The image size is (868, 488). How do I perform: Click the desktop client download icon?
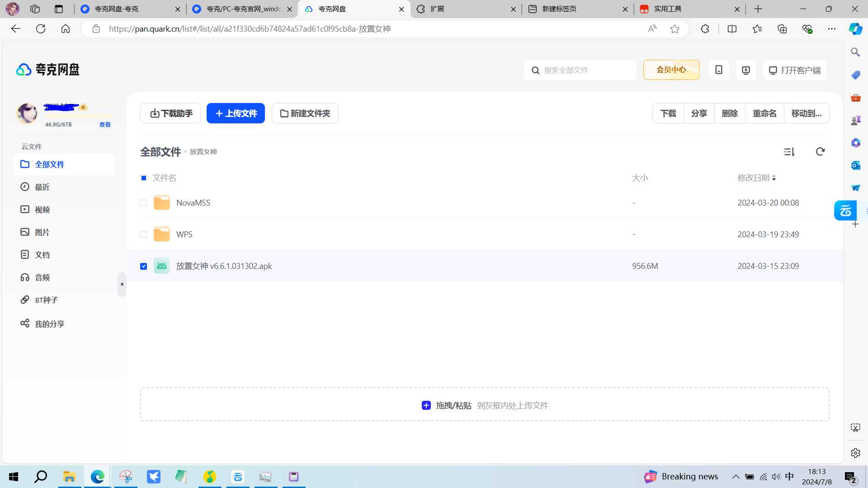coord(746,70)
